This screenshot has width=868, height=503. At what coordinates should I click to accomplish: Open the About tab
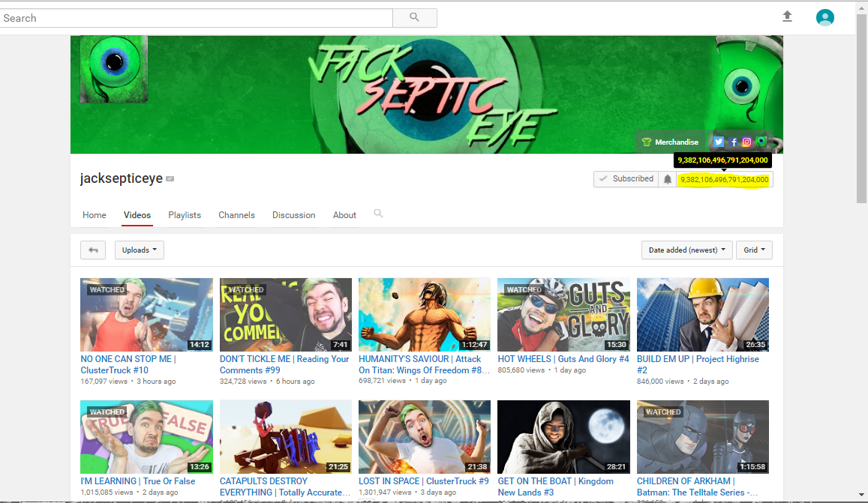tap(344, 215)
